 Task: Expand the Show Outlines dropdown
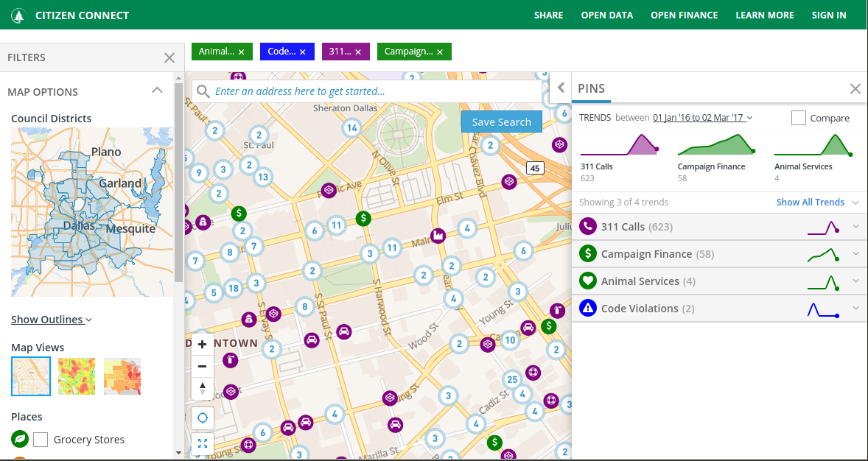pyautogui.click(x=52, y=320)
